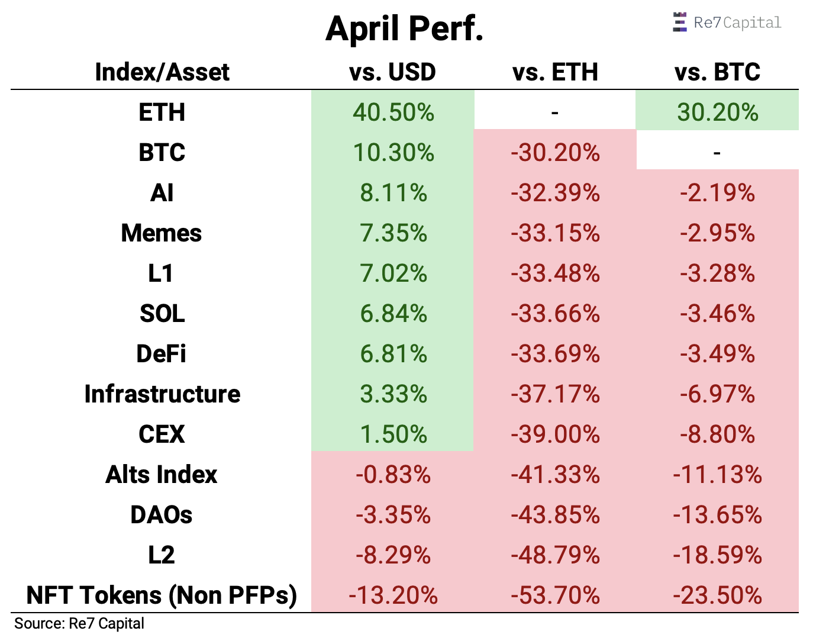Click the SOL 6.84% value
The width and height of the screenshot is (813, 644).
pos(393,314)
